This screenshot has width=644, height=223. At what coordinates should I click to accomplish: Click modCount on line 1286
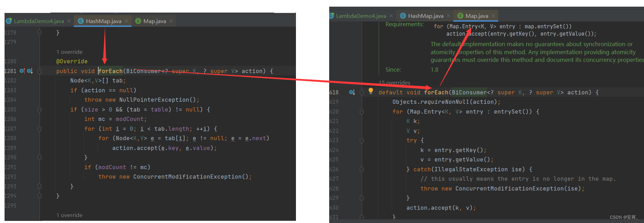(129, 119)
